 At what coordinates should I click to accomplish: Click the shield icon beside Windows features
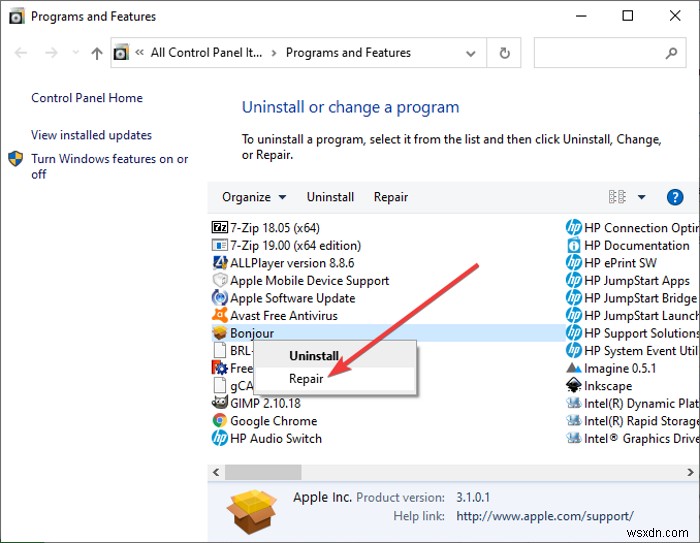coord(16,159)
